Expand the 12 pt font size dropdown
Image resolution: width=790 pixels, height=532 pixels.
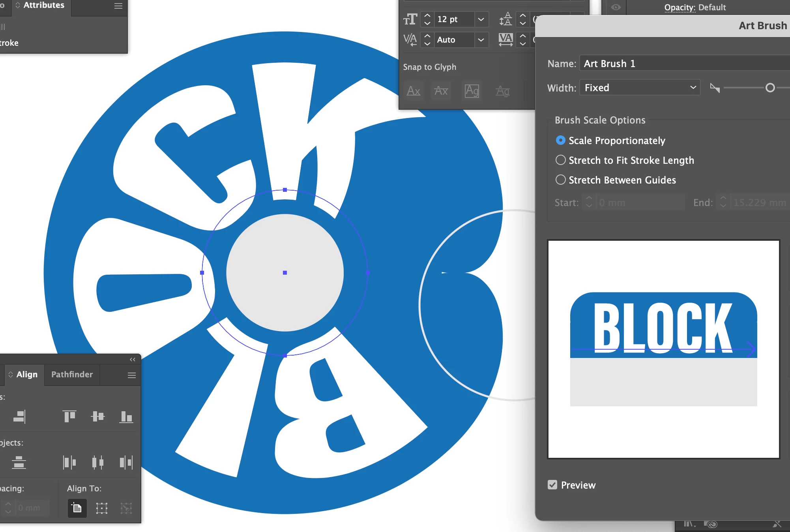click(x=481, y=19)
